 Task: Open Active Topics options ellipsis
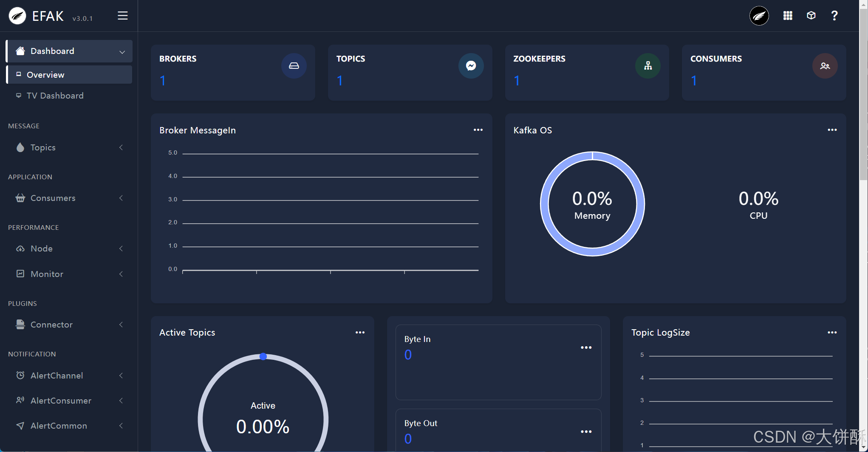click(x=360, y=333)
